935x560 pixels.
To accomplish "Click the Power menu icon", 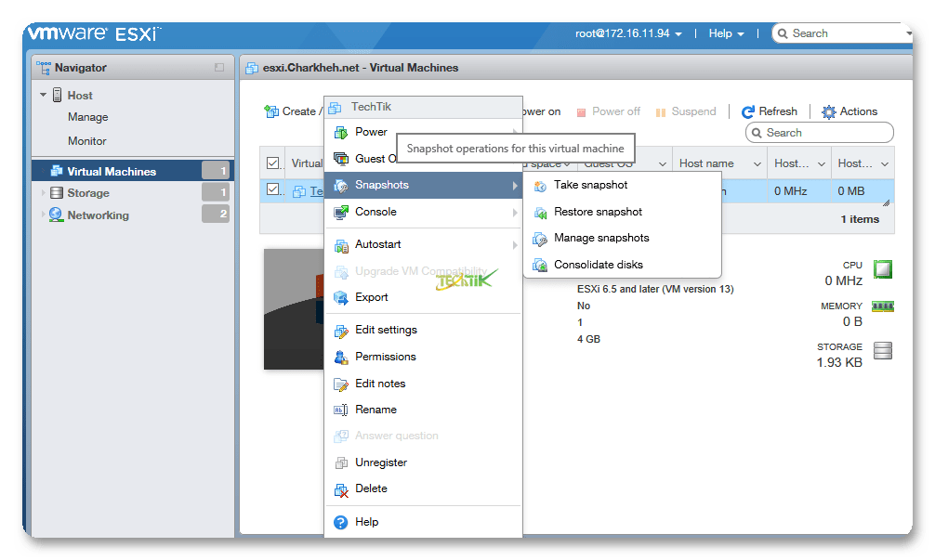I will pyautogui.click(x=341, y=132).
